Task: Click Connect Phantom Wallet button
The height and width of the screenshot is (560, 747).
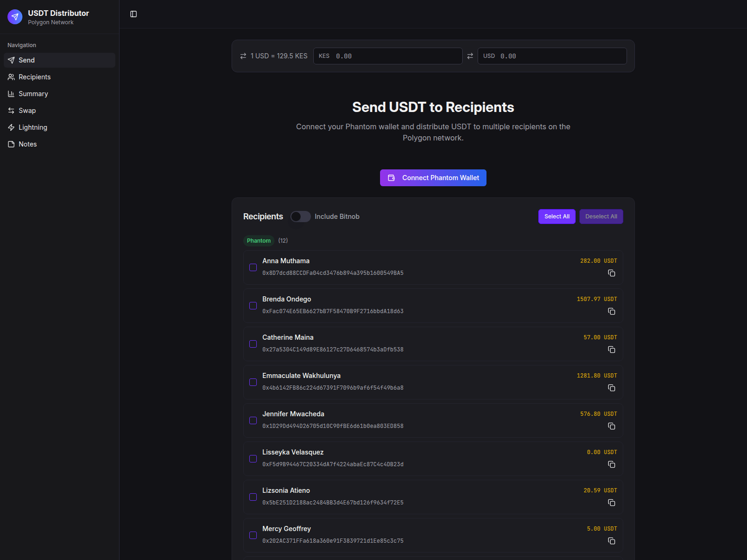Action: point(433,178)
